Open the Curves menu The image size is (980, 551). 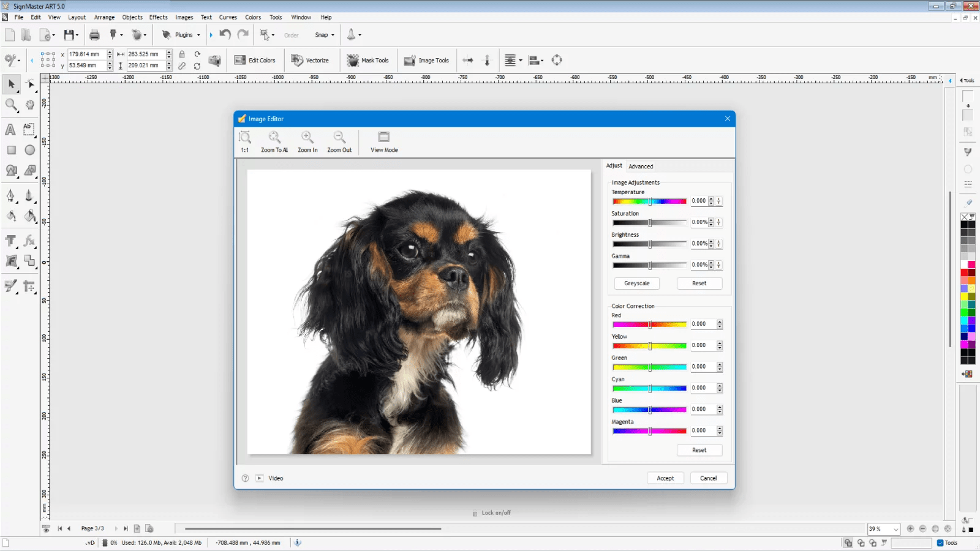228,17
